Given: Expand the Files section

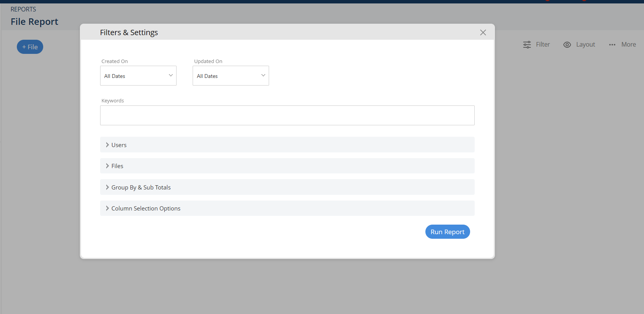Looking at the screenshot, I should (x=287, y=166).
